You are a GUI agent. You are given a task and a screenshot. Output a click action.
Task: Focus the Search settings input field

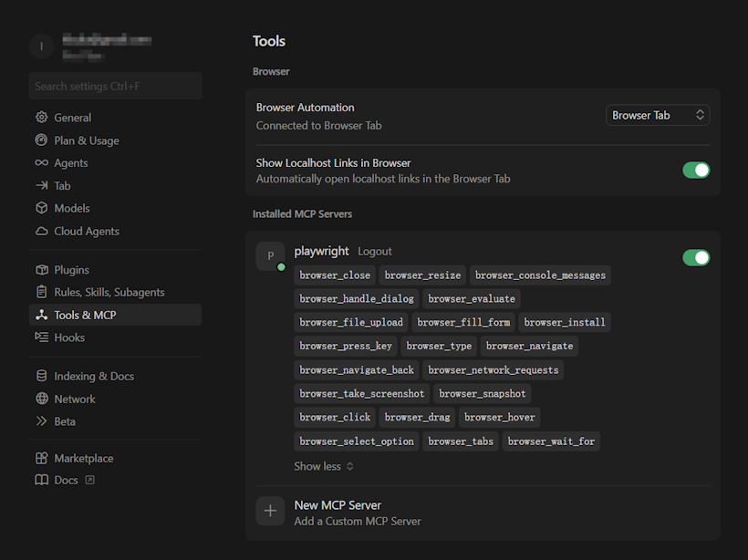[115, 86]
